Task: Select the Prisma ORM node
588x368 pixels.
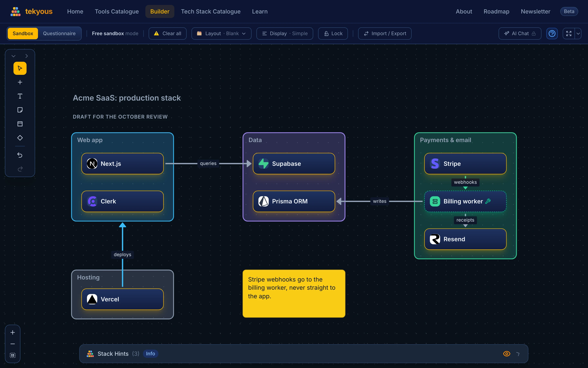Action: 294,201
